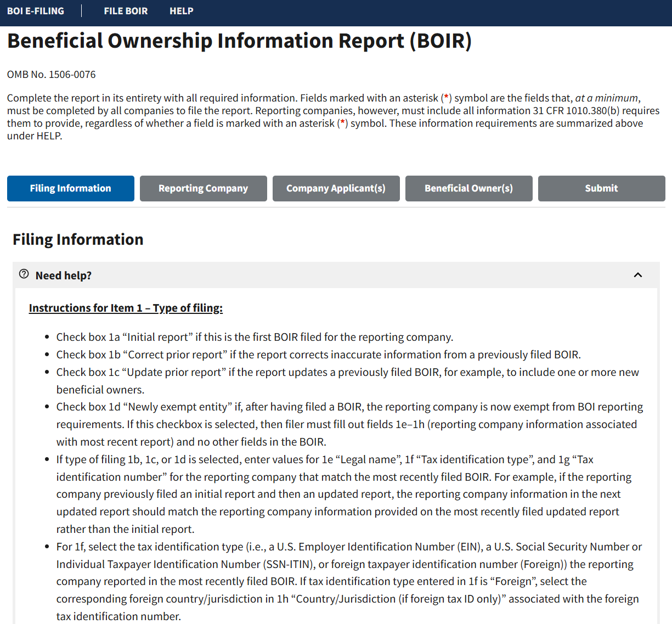Screen dimensions: 672x624
Task: Open the HELP menu item
Action: (x=181, y=11)
